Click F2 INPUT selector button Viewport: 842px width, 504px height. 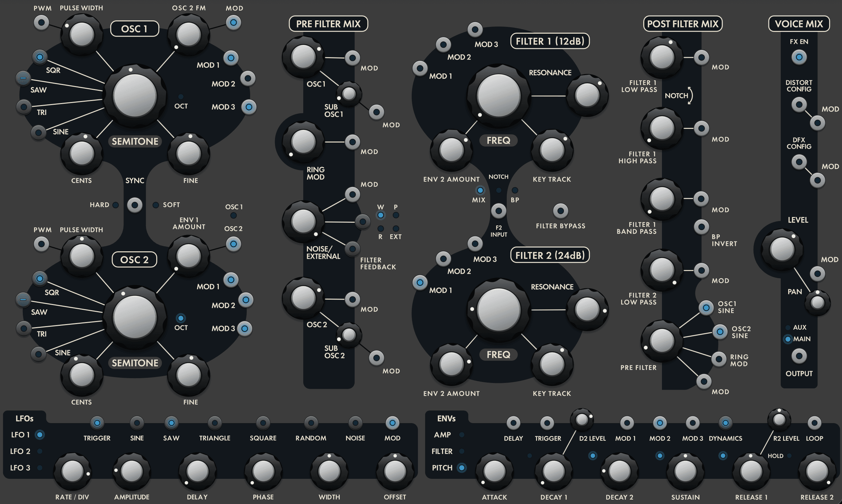[499, 211]
